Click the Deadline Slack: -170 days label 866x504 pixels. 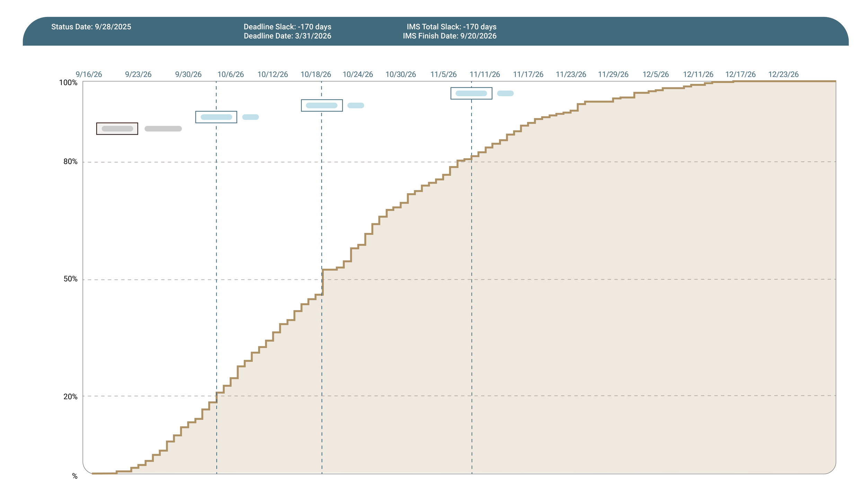(287, 26)
